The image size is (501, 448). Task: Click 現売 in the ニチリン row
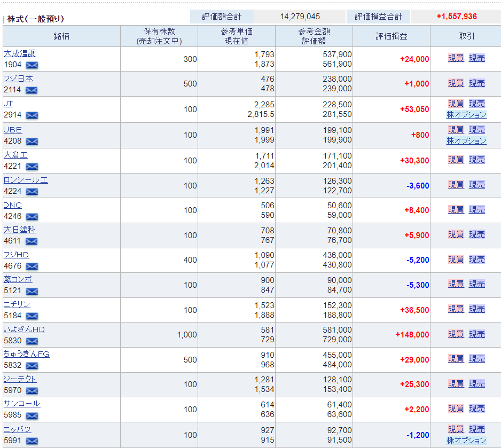pyautogui.click(x=477, y=309)
